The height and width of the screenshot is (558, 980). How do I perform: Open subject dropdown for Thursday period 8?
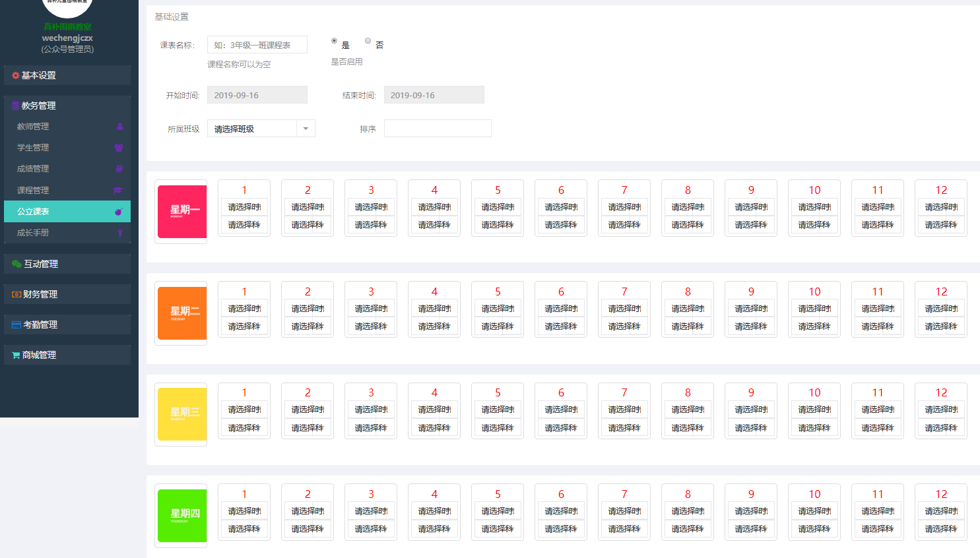click(688, 529)
